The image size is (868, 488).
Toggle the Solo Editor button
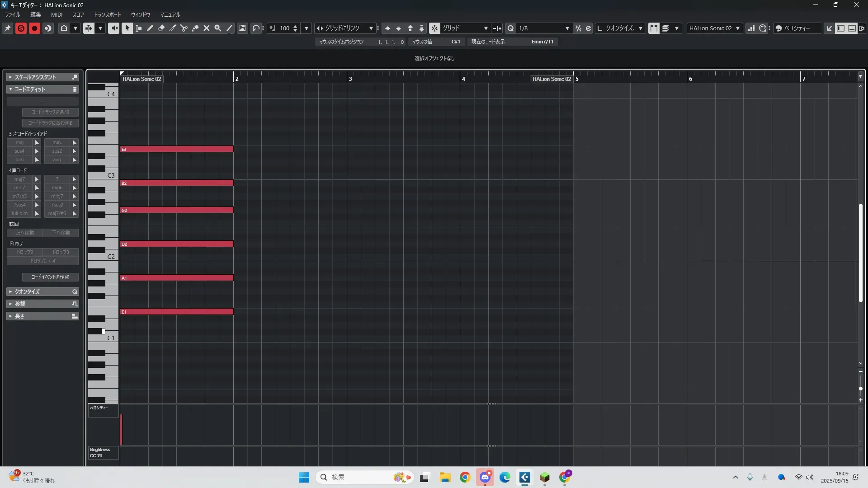coord(21,28)
